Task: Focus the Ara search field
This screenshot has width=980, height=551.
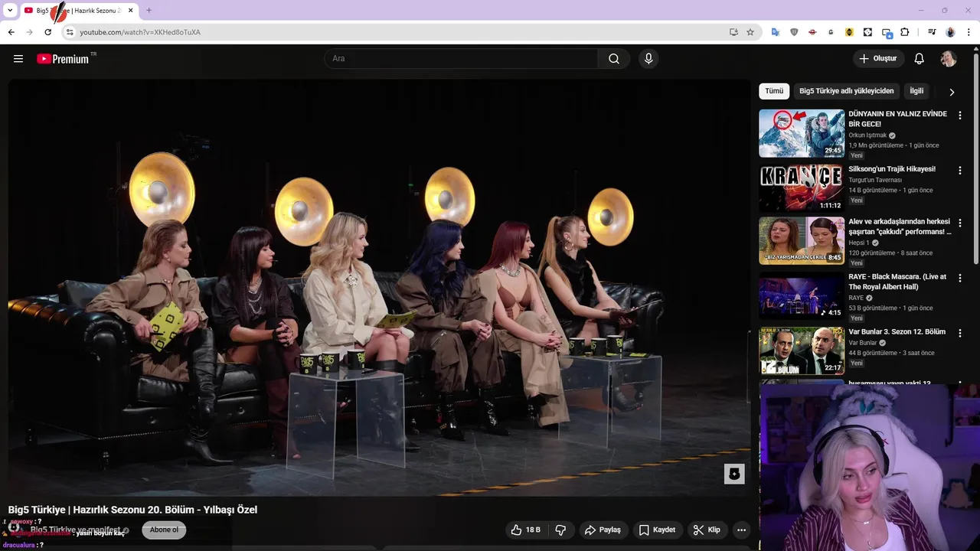Action: tap(462, 59)
